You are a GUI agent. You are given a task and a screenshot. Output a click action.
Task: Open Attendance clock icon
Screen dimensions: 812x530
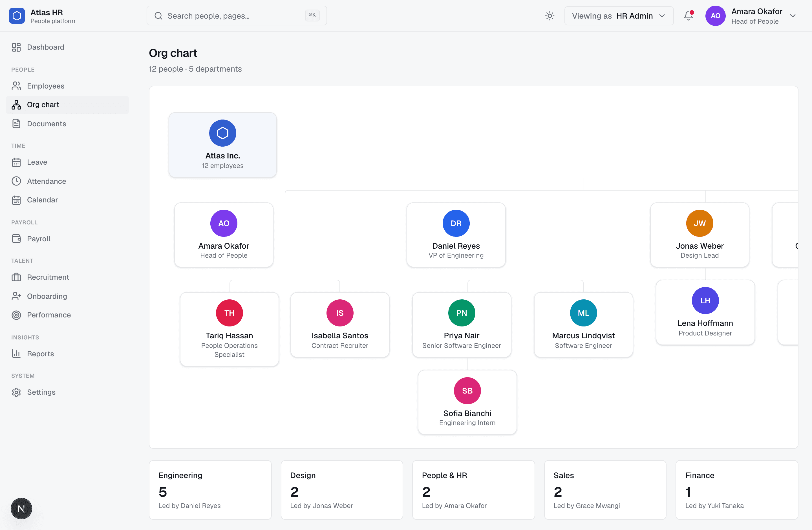[16, 181]
